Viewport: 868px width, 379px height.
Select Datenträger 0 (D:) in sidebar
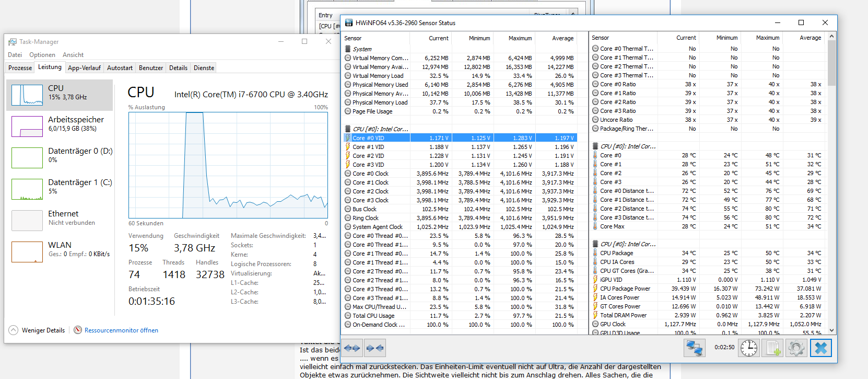click(60, 158)
